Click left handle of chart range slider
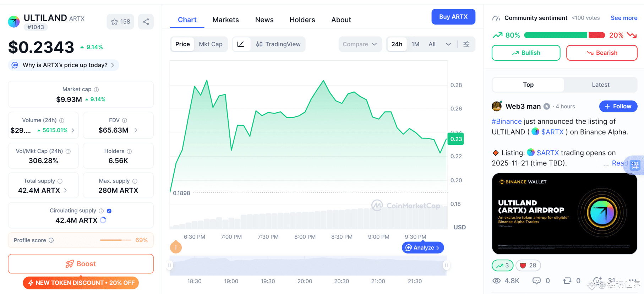644x294 pixels. [170, 265]
